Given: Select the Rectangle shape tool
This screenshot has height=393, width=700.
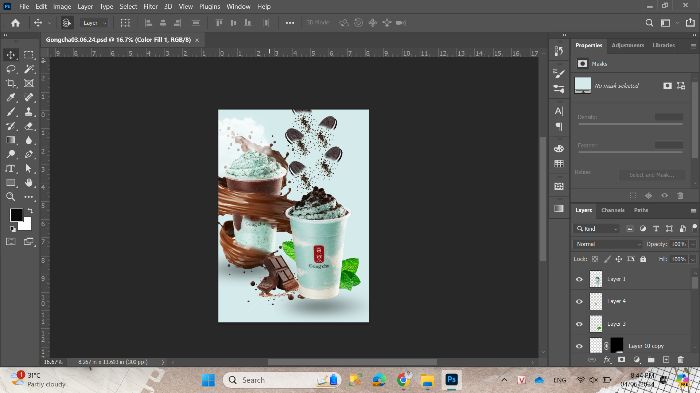Looking at the screenshot, I should (x=11, y=183).
